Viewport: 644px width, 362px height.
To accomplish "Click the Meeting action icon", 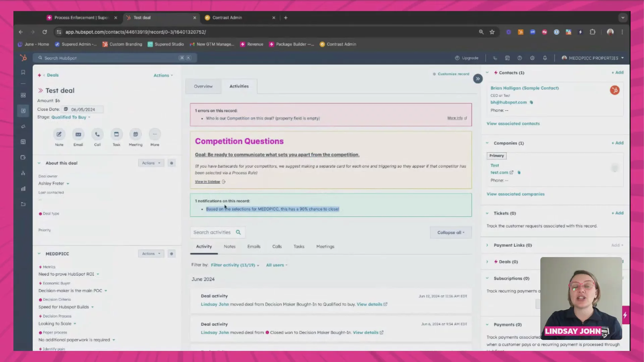I will 136,134.
